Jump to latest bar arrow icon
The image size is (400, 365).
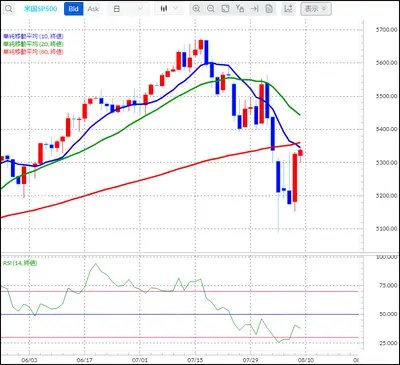pyautogui.click(x=254, y=9)
